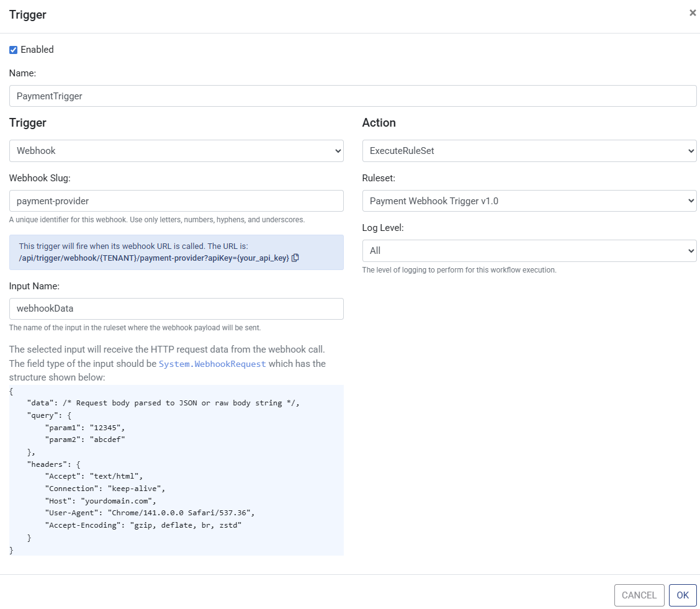Open the Webhook trigger type dropdown
Image resolution: width=700 pixels, height=609 pixels.
point(176,151)
